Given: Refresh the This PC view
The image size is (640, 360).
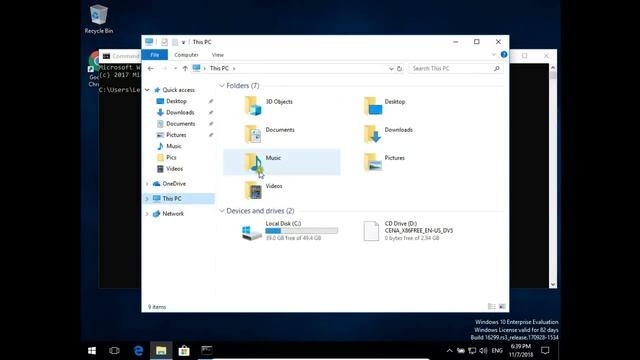Looking at the screenshot, I should point(400,69).
